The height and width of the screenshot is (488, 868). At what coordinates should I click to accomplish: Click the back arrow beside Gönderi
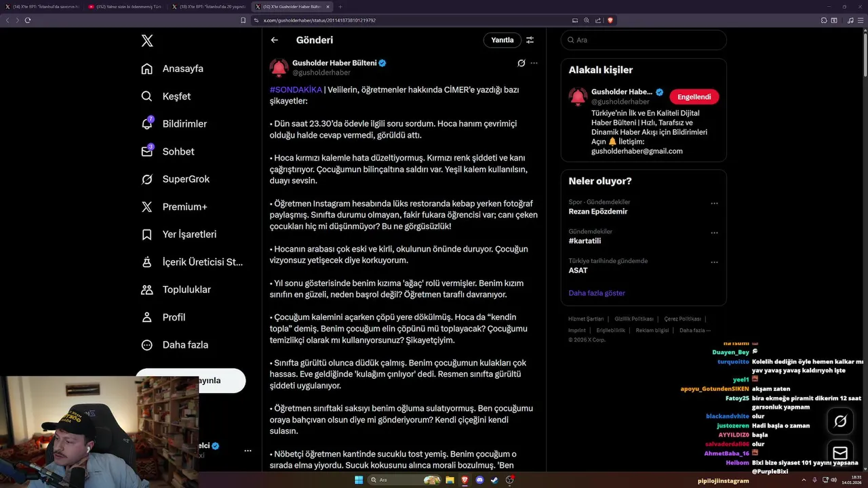pos(275,40)
